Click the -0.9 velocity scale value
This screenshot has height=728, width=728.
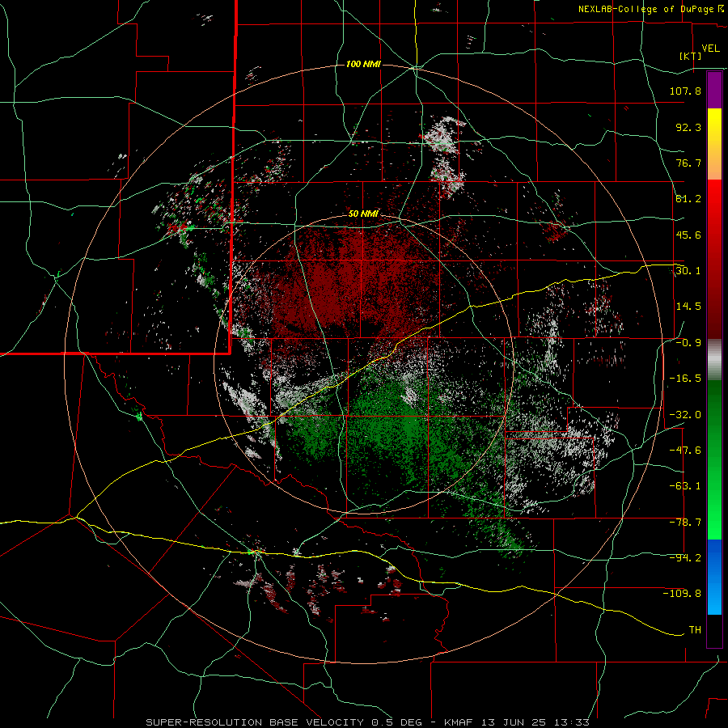click(x=688, y=343)
